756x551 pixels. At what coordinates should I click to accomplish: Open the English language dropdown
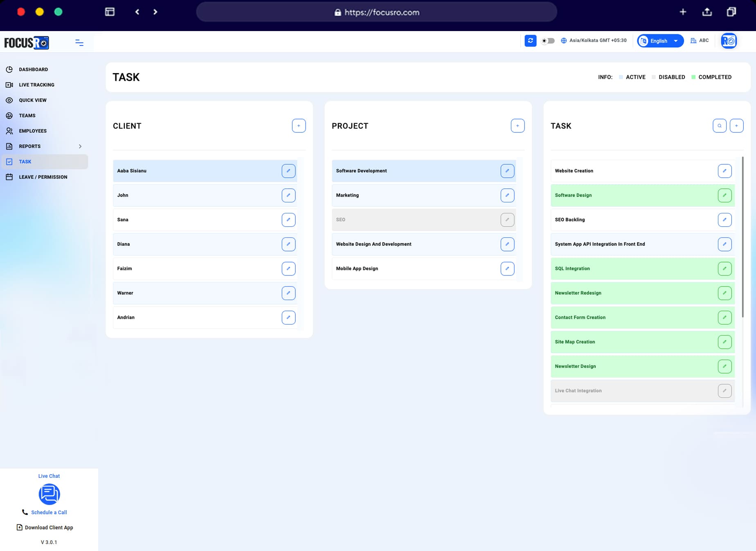tap(660, 41)
